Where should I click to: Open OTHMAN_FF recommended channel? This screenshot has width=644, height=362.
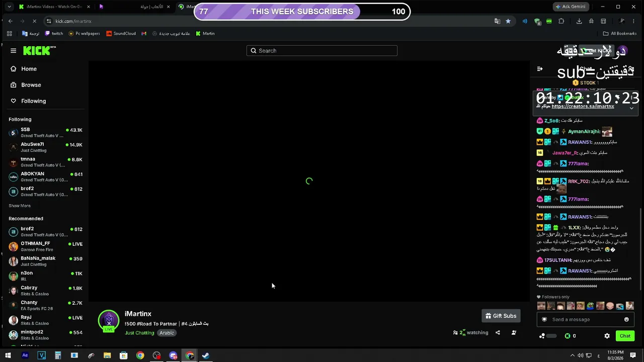tap(45, 246)
